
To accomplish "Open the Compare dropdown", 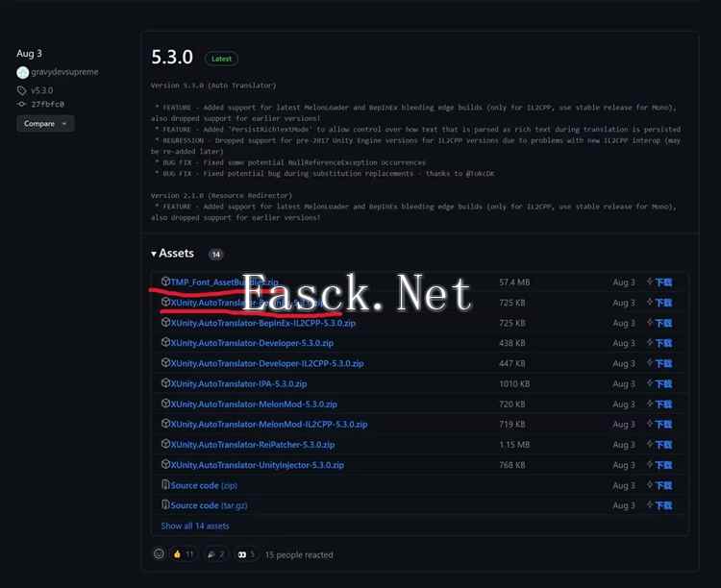I will 45,124.
